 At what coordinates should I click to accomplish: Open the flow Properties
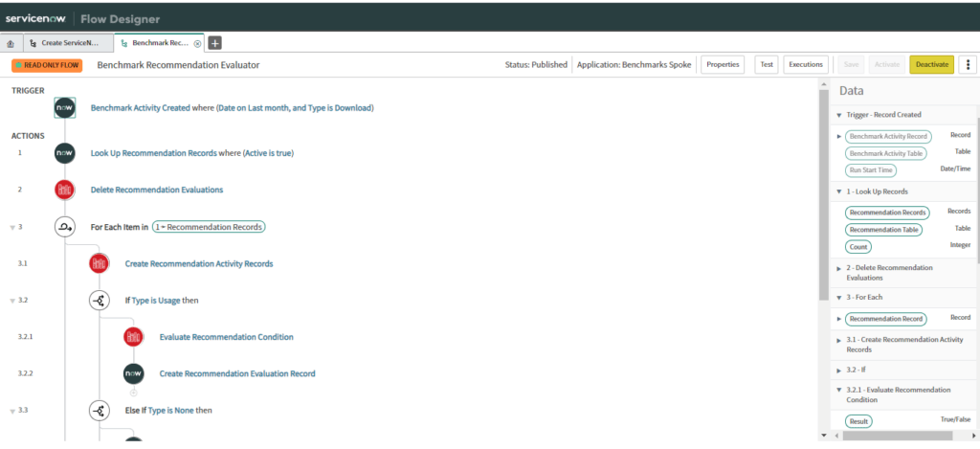click(x=723, y=64)
